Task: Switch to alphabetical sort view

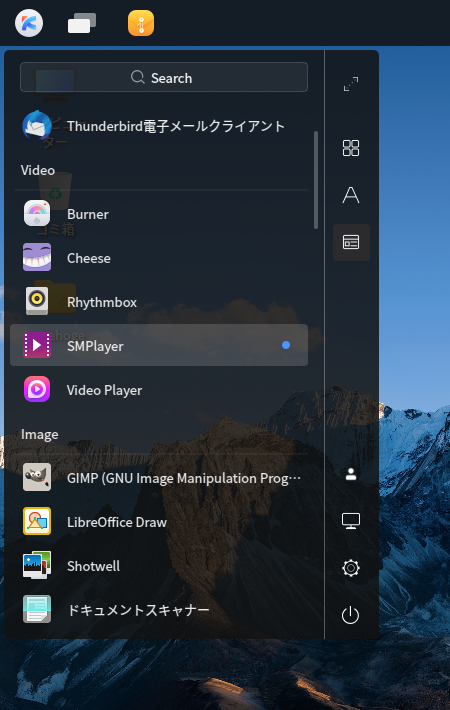Action: click(351, 195)
